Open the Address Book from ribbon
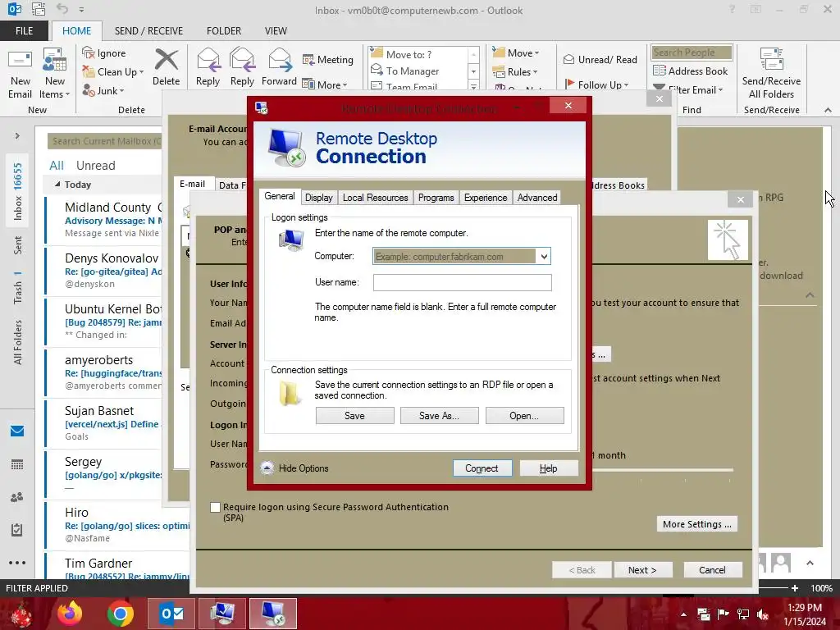Screen dimensions: 840x630 pyautogui.click(x=690, y=71)
